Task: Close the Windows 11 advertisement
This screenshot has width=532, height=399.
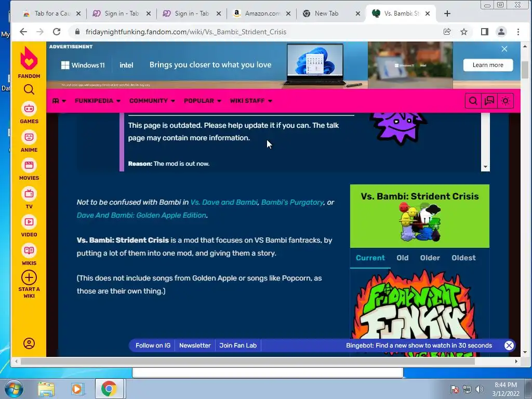Action: coord(504,49)
